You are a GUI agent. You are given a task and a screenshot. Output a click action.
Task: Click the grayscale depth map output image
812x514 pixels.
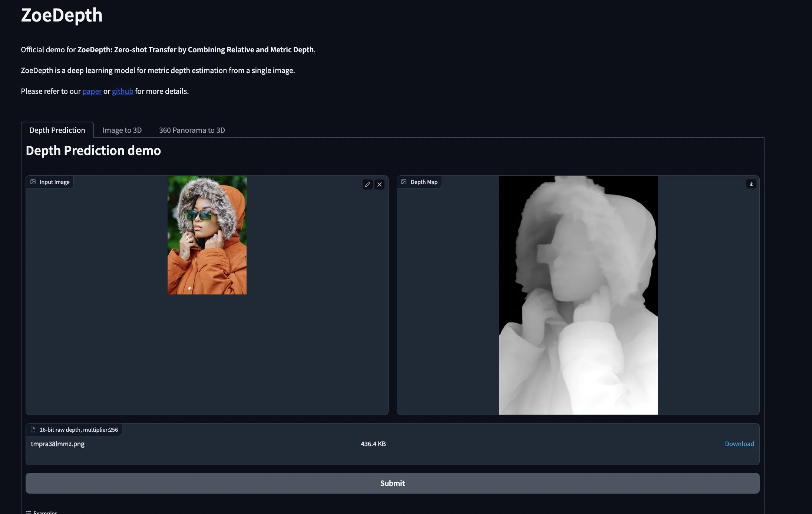578,295
